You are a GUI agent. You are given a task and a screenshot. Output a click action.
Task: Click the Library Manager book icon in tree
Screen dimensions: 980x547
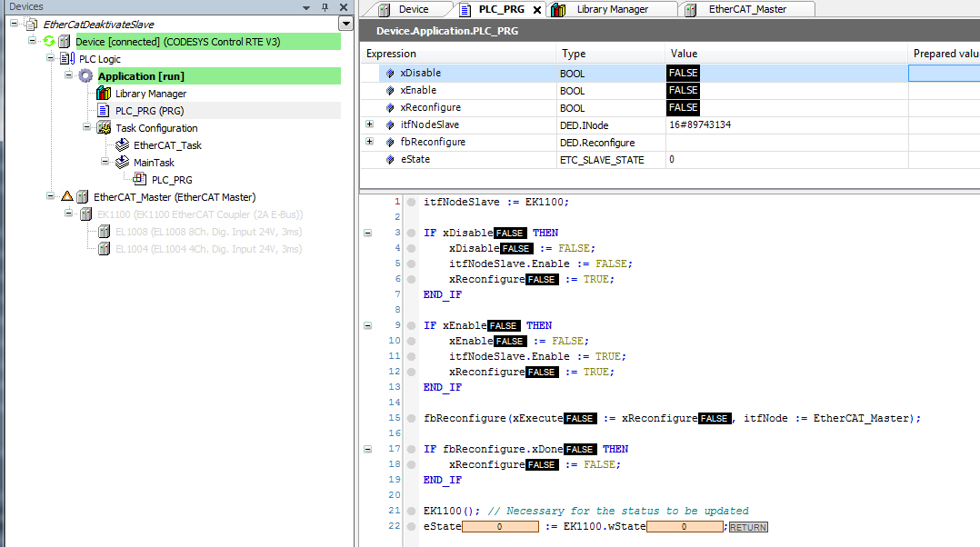coord(104,94)
